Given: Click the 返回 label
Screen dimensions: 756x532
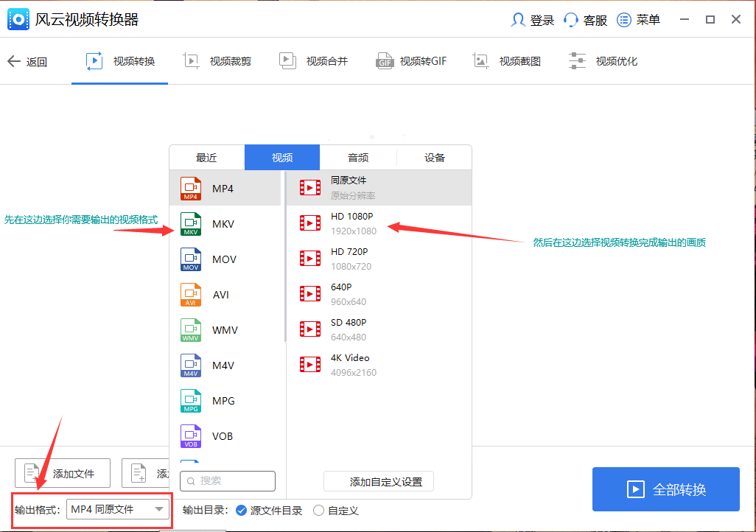Looking at the screenshot, I should click(37, 62).
